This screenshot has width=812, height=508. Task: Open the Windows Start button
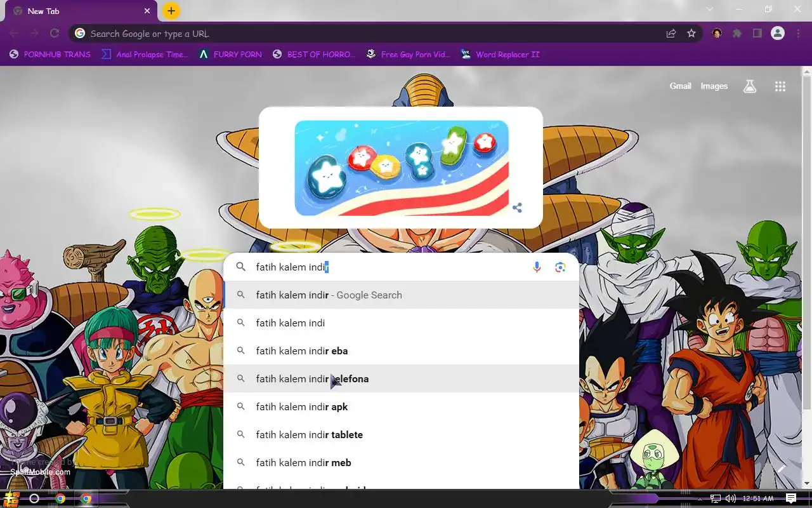click(11, 498)
